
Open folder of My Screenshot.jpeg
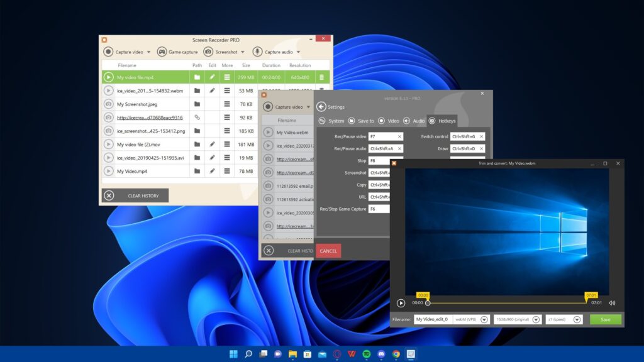[x=197, y=104]
